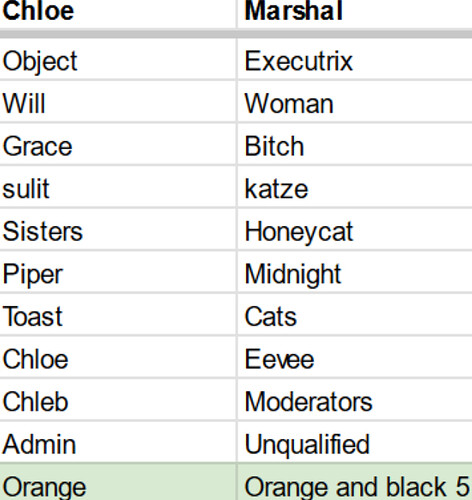Select the Toast cell

click(118, 315)
